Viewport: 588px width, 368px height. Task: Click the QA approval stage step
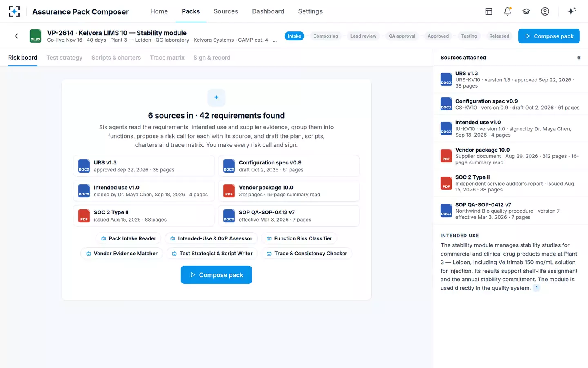(402, 36)
